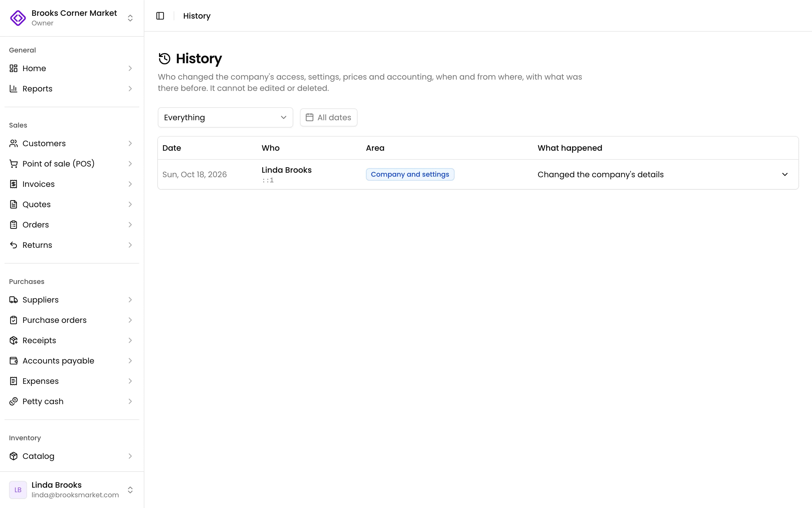This screenshot has width=812, height=508.
Task: Expand the Petty cash menu chevron
Action: coord(130,402)
